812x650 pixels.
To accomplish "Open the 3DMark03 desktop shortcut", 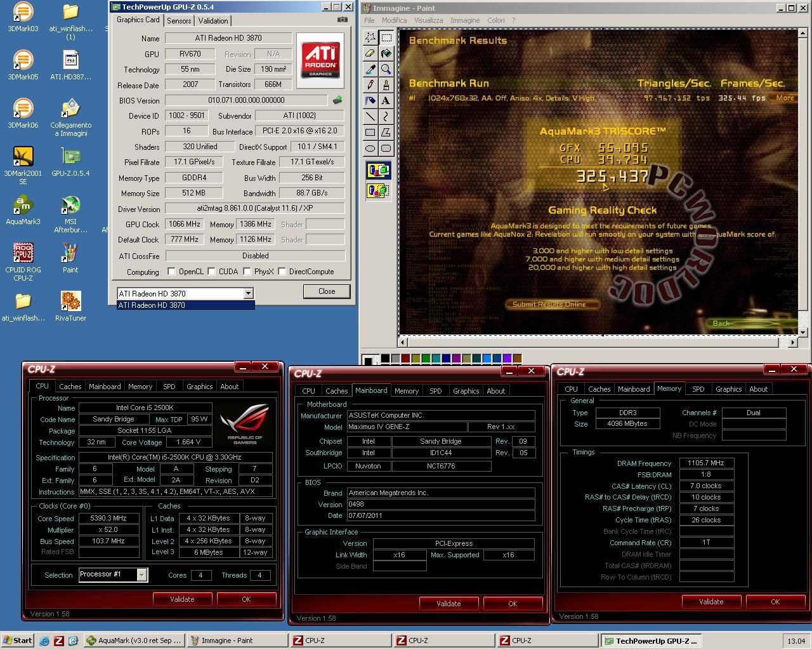I will click(23, 18).
